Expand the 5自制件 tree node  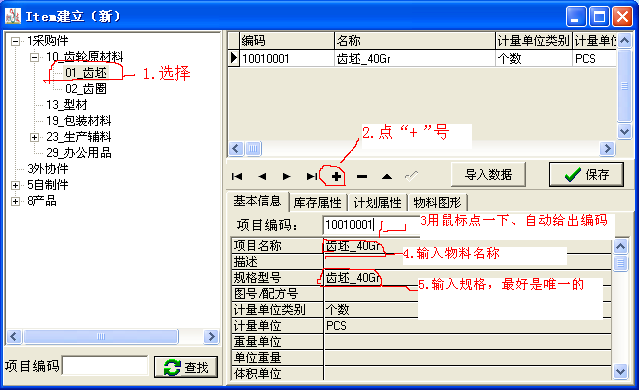tap(15, 185)
